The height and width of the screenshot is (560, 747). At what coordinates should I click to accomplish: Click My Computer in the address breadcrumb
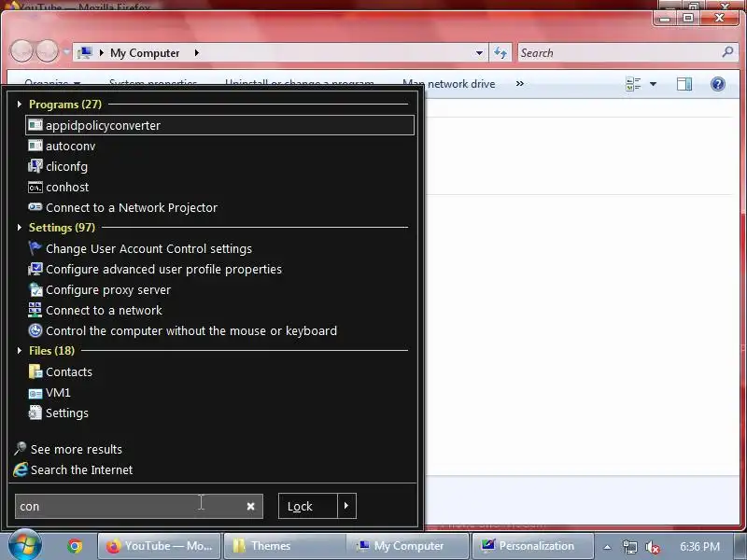pos(145,53)
